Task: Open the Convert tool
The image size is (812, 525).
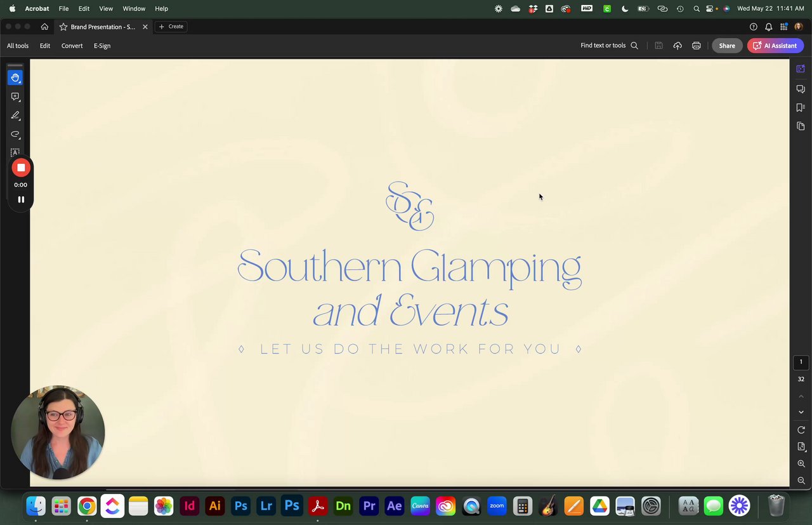Action: pyautogui.click(x=72, y=46)
